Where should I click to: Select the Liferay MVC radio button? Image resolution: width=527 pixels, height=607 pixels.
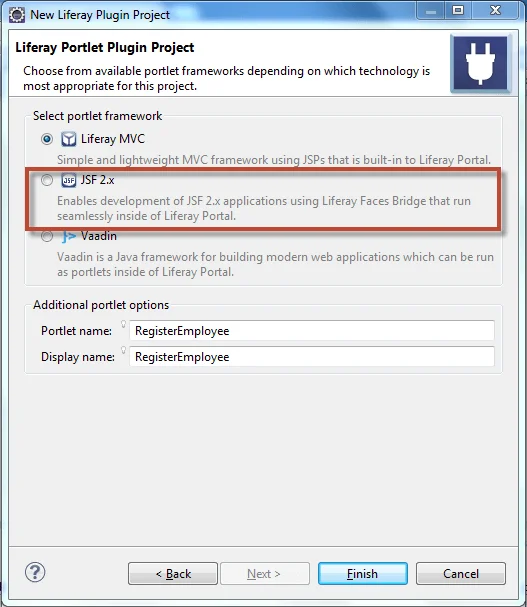[x=47, y=139]
